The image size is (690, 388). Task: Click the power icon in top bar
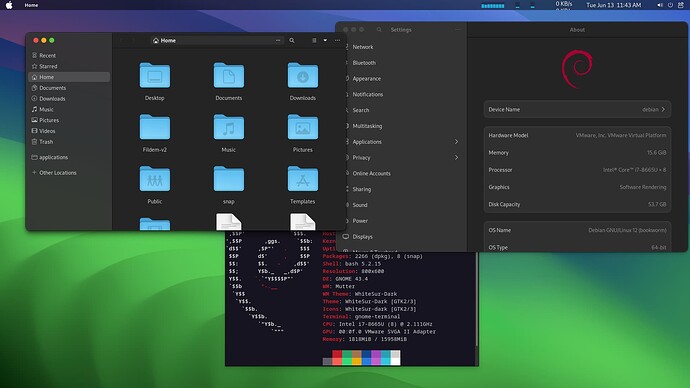670,5
